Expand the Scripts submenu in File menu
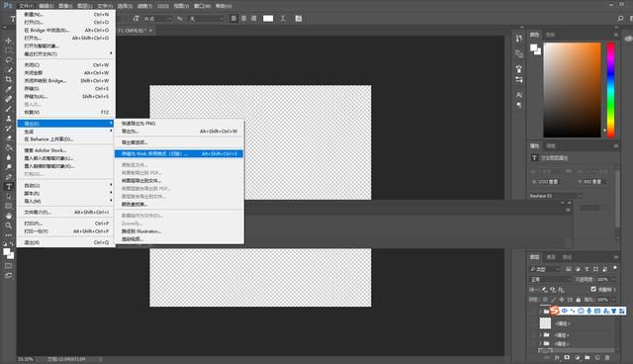Screen dimensions: 633x364 click(x=66, y=193)
